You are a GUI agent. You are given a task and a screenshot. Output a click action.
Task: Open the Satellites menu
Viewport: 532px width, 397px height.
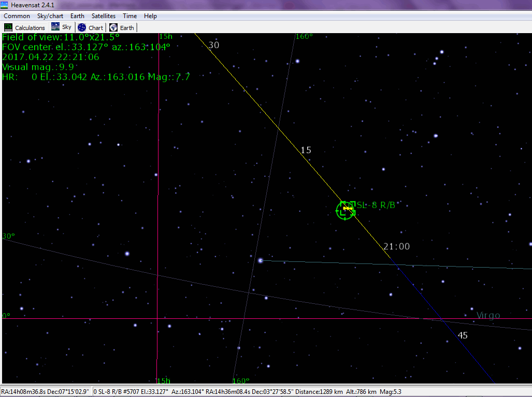[104, 16]
